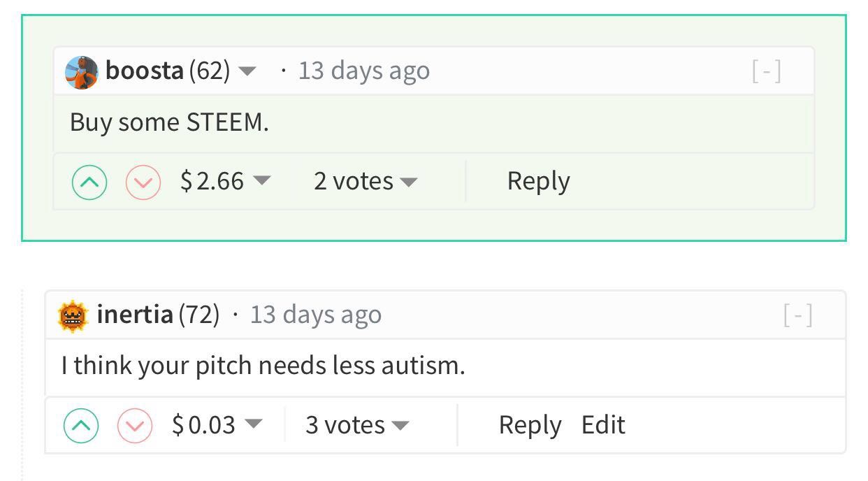This screenshot has height=481, width=868.
Task: Show the 2 votes list dropdown
Action: (408, 182)
